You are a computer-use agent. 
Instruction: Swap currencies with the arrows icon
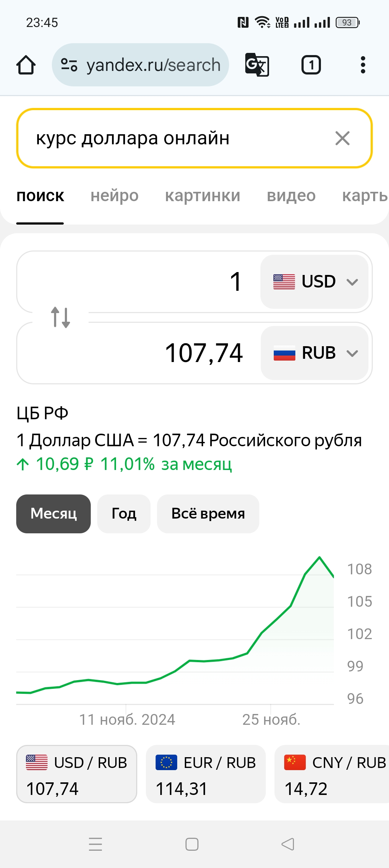[61, 317]
